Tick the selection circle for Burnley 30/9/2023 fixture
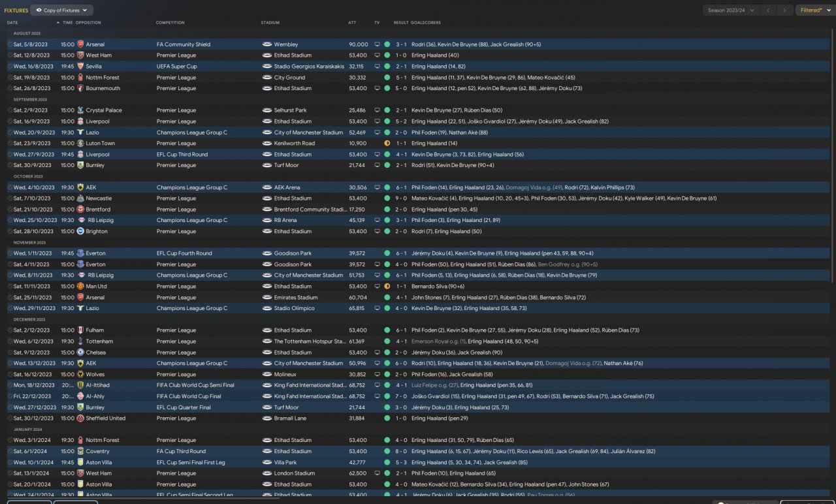The image size is (836, 504). [10, 165]
